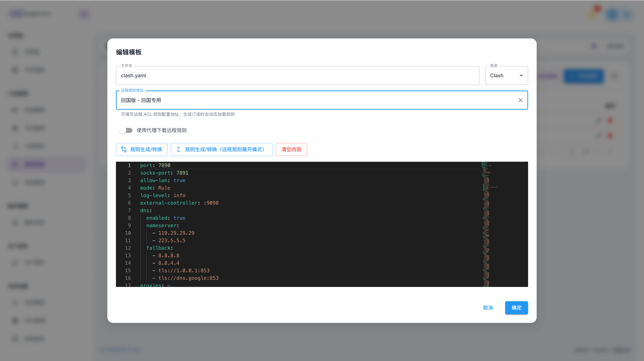
Task: Click 规则生成/转换（远程规则展开模式）button
Action: [x=221, y=150]
